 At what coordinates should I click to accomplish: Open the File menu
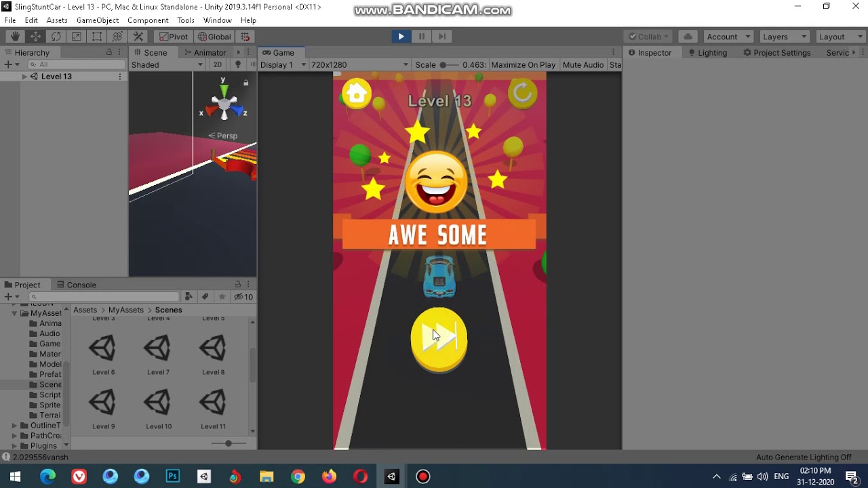10,20
